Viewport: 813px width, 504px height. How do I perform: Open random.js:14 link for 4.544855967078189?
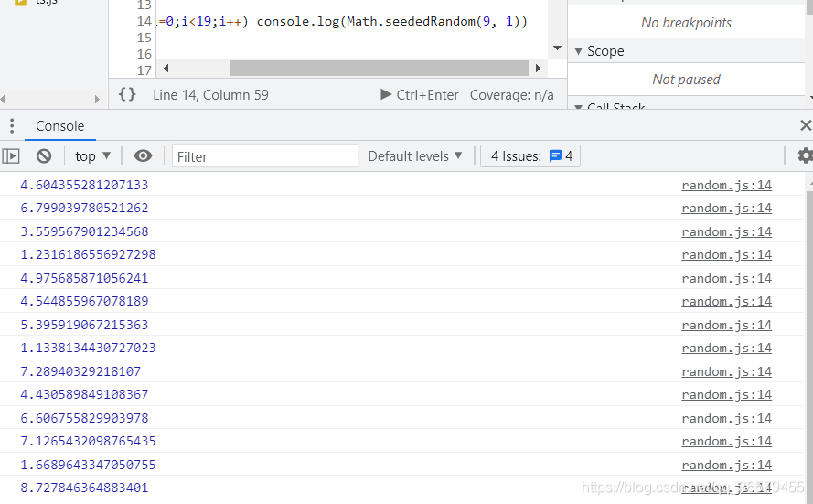click(x=726, y=301)
